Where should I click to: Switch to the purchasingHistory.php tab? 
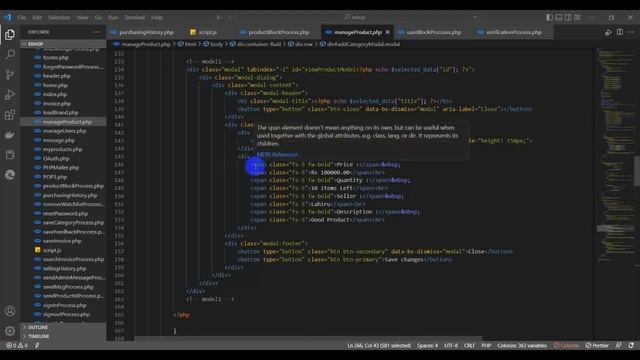click(142, 32)
